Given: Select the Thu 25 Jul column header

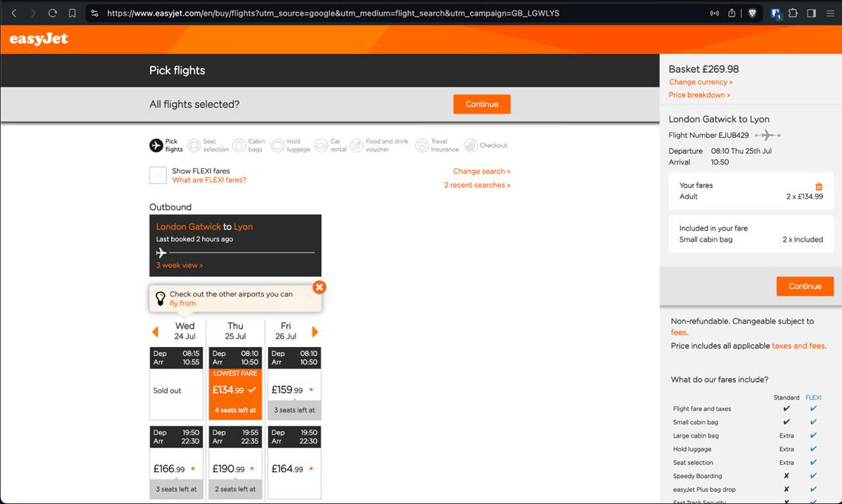Looking at the screenshot, I should point(236,331).
